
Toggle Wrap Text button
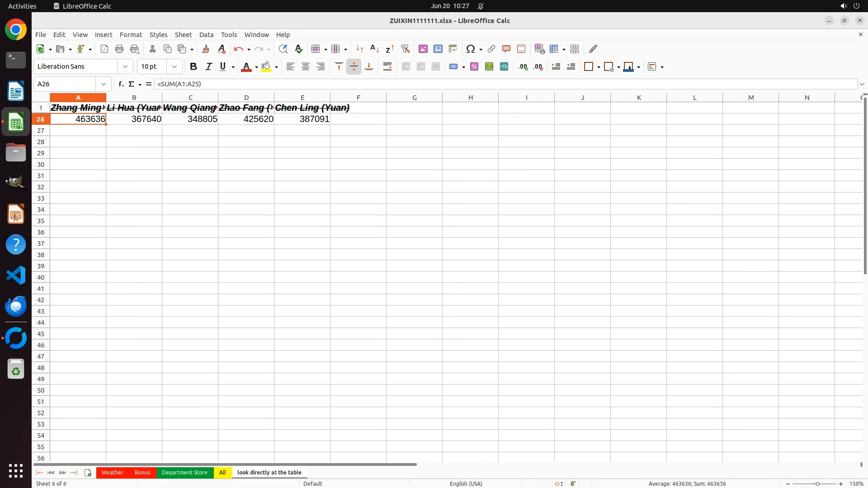pyautogui.click(x=387, y=66)
